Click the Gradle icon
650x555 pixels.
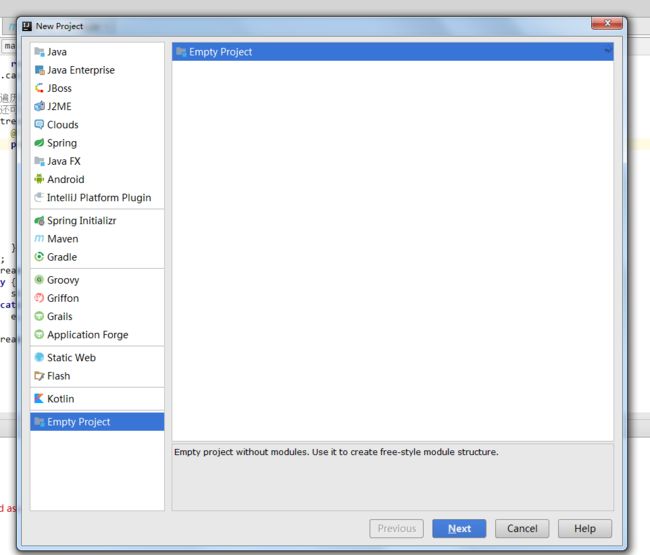(39, 257)
